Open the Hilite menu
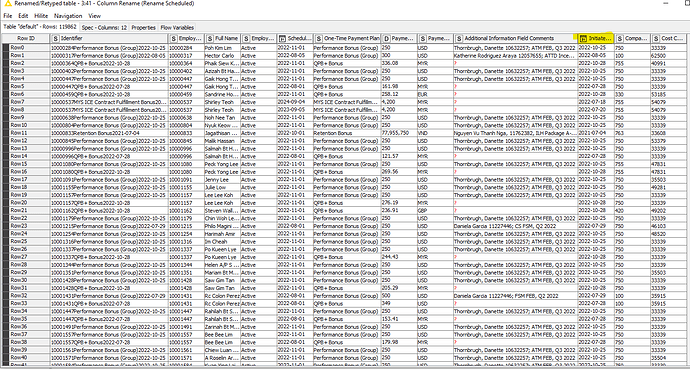The width and height of the screenshot is (690, 369). coord(41,16)
